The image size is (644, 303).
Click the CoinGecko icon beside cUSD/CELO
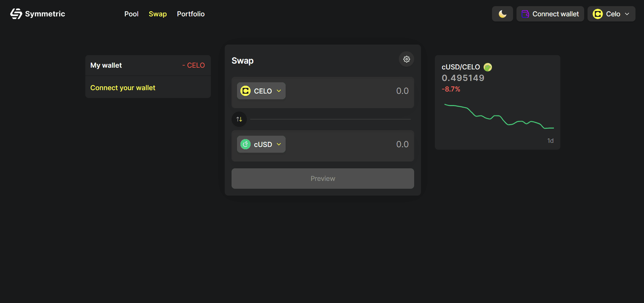pos(488,67)
